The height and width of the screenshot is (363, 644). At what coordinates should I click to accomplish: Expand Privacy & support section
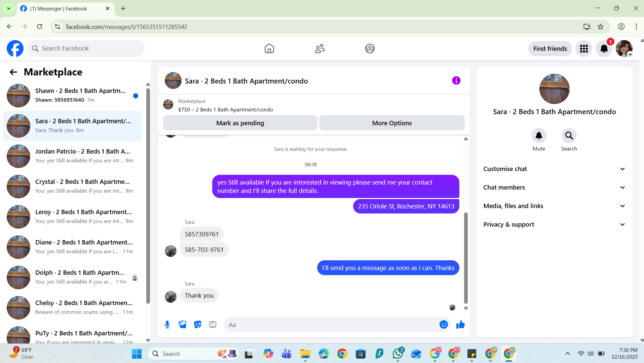coord(554,225)
